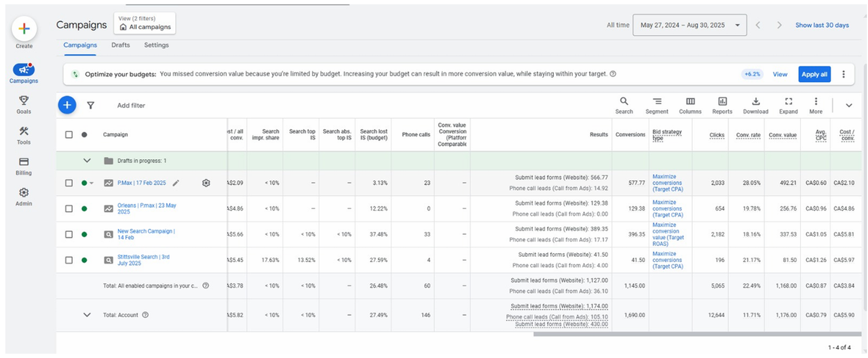
Task: Open the P.Max | 17 Feb 2025 campaign
Action: click(x=142, y=183)
